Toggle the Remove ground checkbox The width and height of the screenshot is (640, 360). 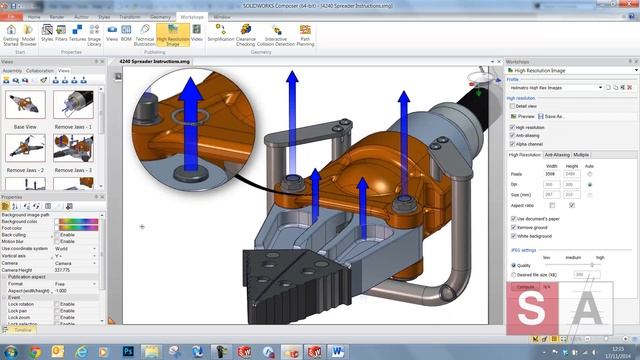tap(513, 227)
